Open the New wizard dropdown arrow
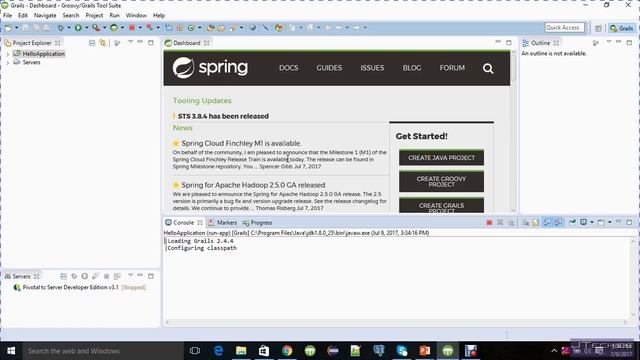Viewport: 640px width, 360px height. [x=16, y=28]
